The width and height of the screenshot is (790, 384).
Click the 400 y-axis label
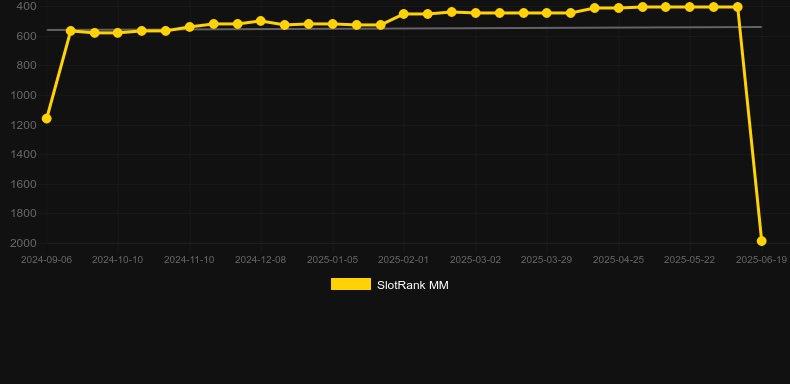tap(26, 7)
